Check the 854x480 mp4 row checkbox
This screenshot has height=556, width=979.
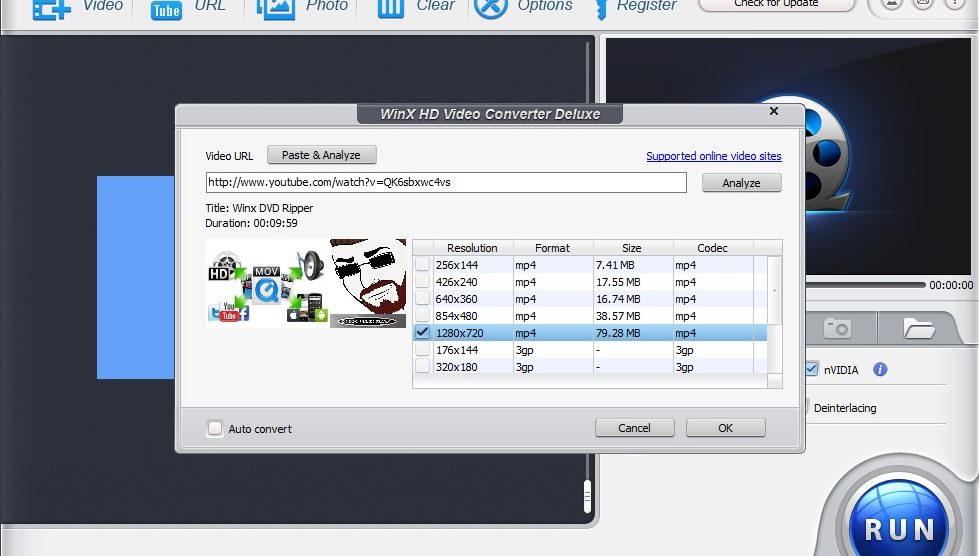(x=423, y=315)
